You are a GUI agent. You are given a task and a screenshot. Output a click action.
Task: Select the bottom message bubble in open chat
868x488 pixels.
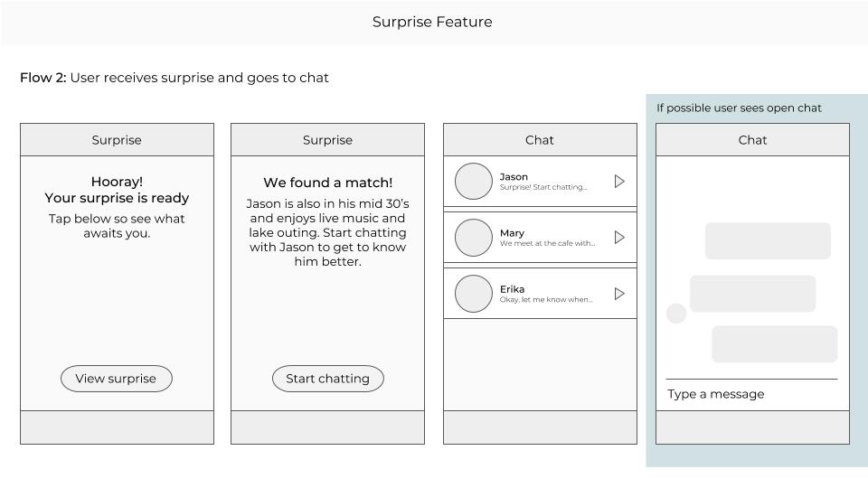(775, 344)
